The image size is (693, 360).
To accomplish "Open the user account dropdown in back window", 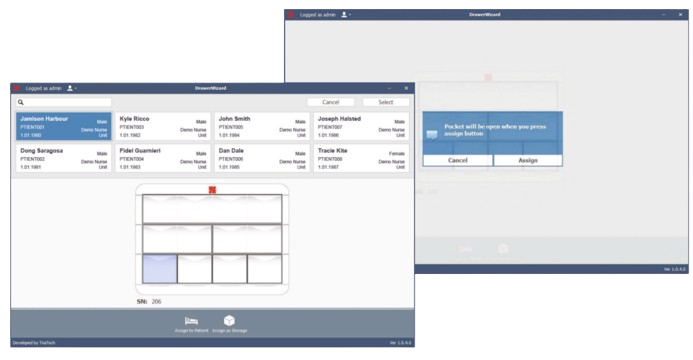I will coord(346,15).
